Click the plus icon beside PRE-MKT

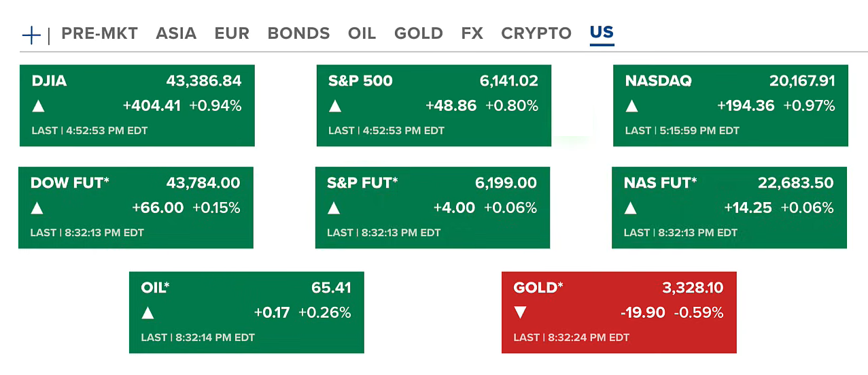point(31,35)
